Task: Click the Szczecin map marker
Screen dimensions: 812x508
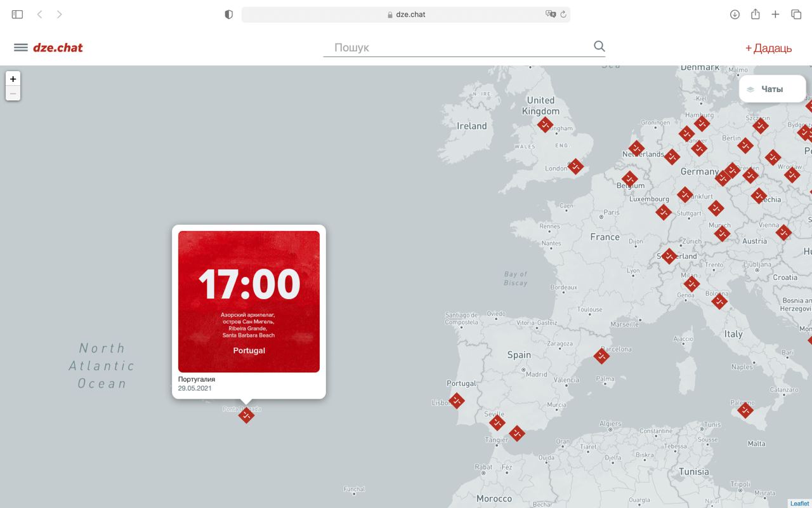Action: coord(761,125)
